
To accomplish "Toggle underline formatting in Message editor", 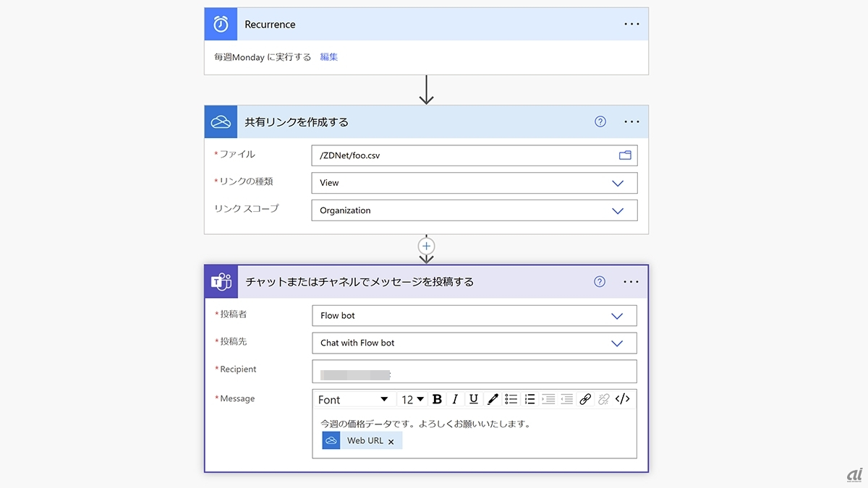I will (x=474, y=399).
